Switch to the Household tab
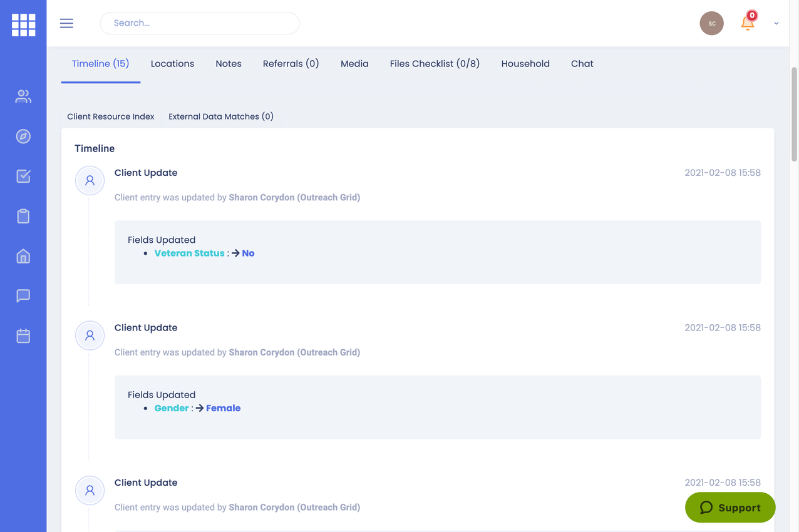Screen dimensions: 799x532 click(x=525, y=64)
